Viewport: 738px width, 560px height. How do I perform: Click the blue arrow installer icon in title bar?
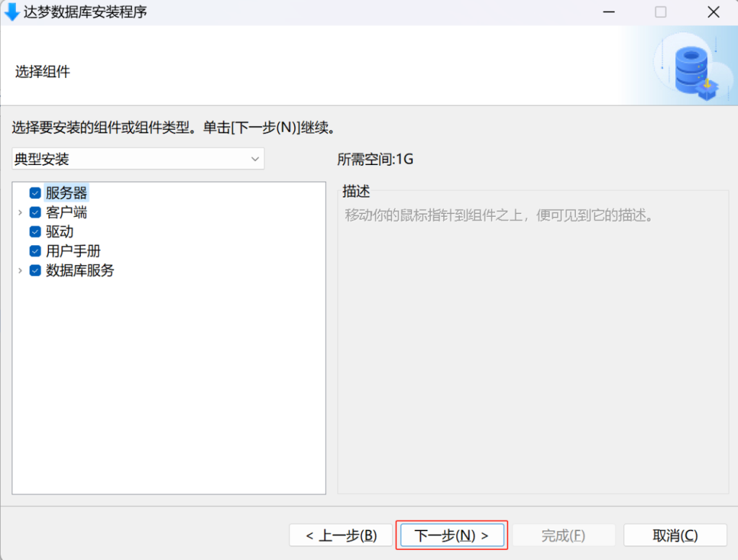tap(12, 12)
